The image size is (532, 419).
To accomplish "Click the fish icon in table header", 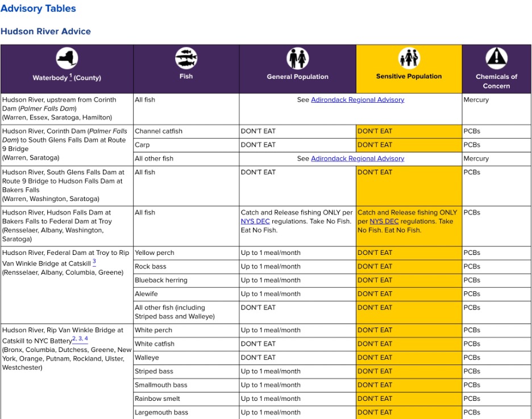I will point(186,58).
